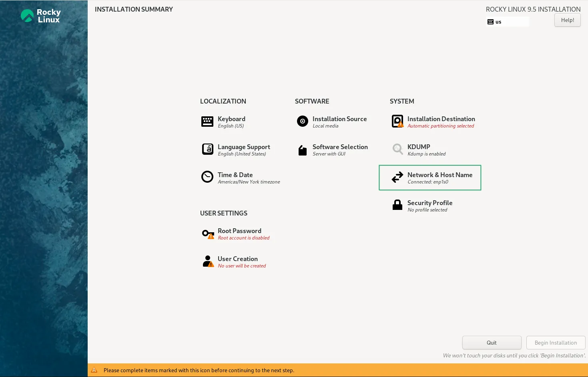Click the keyboard icon in us layout indicator
This screenshot has height=377, width=588.
tap(490, 22)
